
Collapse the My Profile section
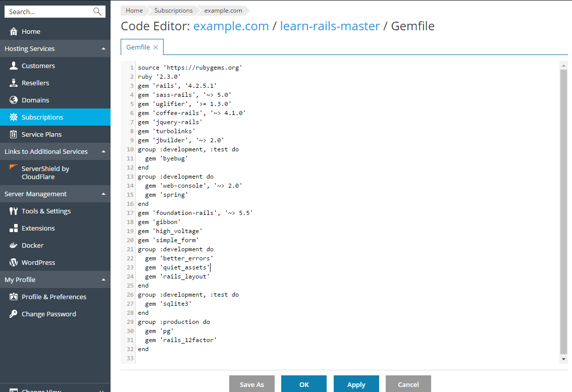coord(103,280)
